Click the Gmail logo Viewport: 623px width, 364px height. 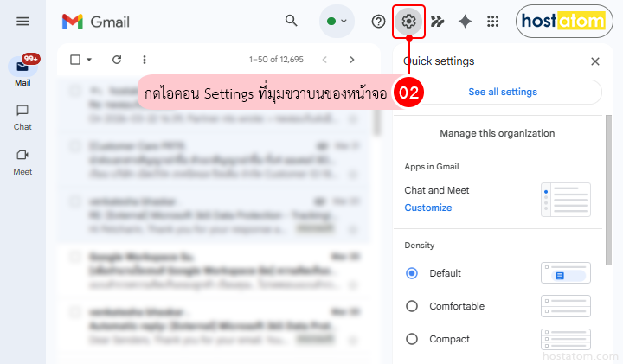point(96,22)
